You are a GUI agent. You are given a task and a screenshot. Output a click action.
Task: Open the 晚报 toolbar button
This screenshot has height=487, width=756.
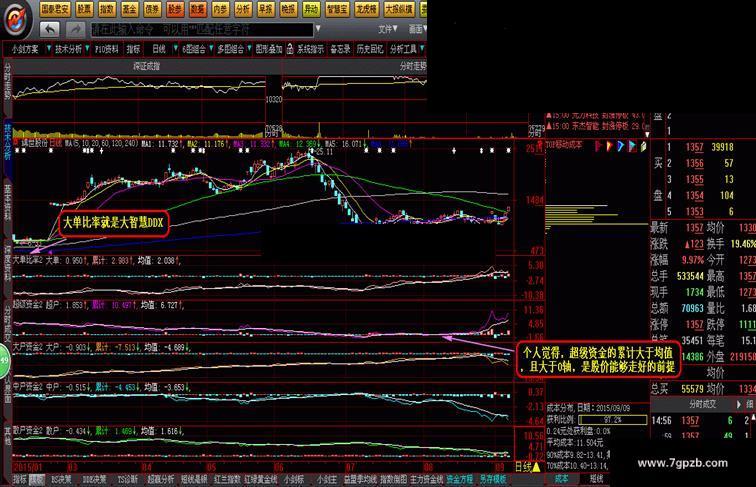[x=288, y=9]
